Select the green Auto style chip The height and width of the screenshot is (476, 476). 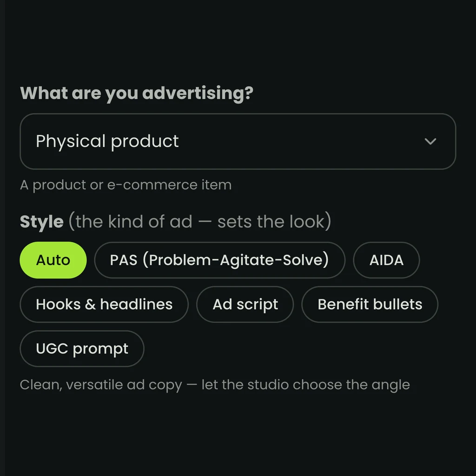(x=53, y=260)
